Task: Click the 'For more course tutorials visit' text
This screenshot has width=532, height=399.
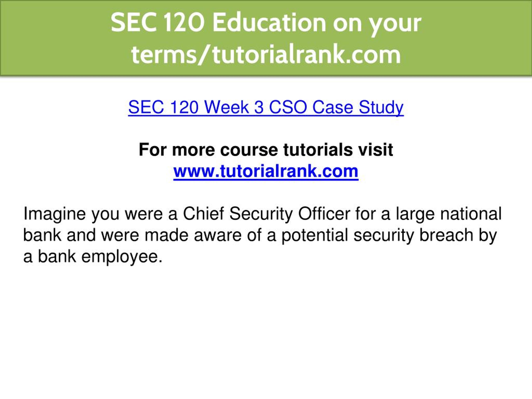Action: coord(266,150)
